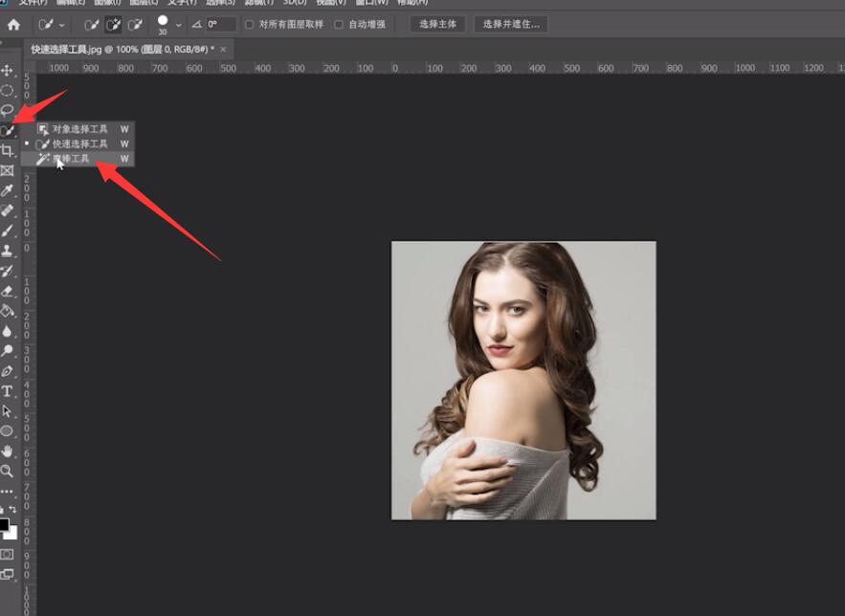Enable 对所有图层取样 checkbox
Screen dimensions: 845x616
click(x=250, y=25)
